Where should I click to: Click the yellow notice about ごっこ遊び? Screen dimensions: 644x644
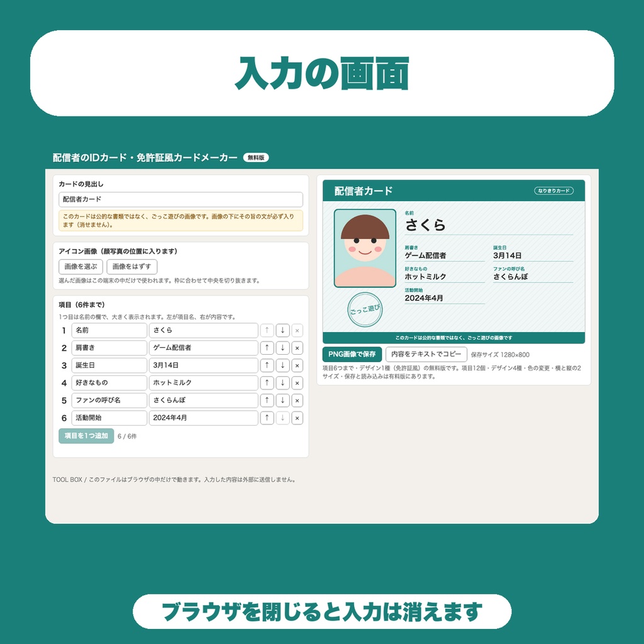pos(180,221)
